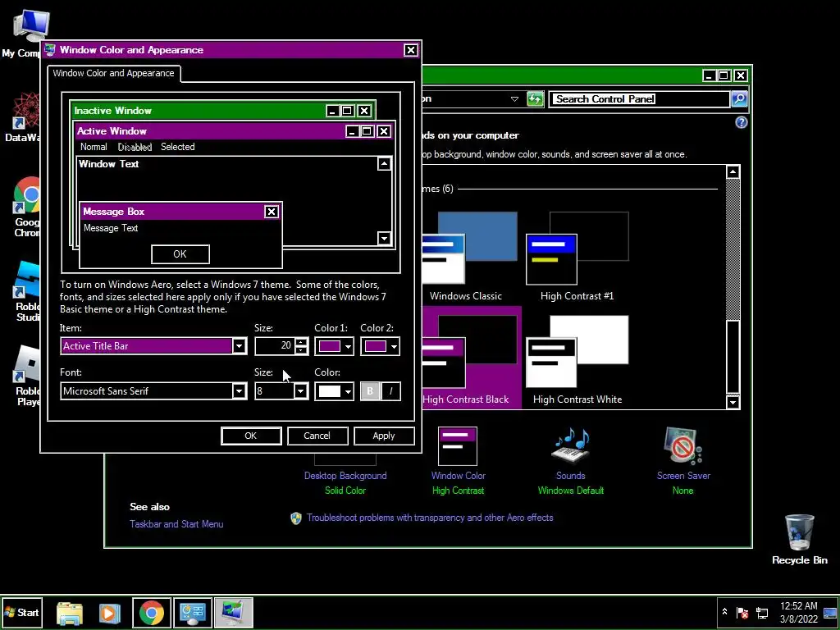
Task: Click the preview scrollbar down arrow
Action: point(384,238)
